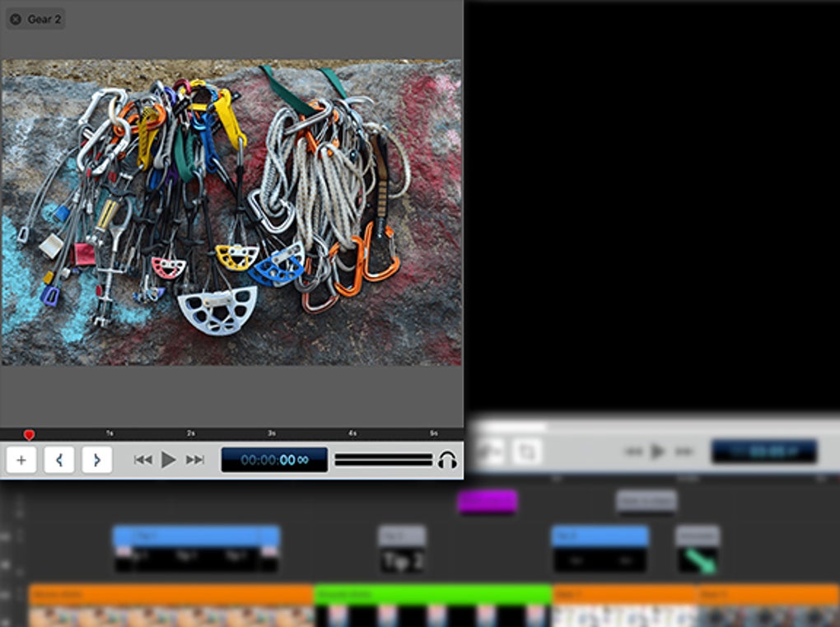This screenshot has height=627, width=840.
Task: Toggle the headphones audio monitoring icon
Action: pos(447,460)
